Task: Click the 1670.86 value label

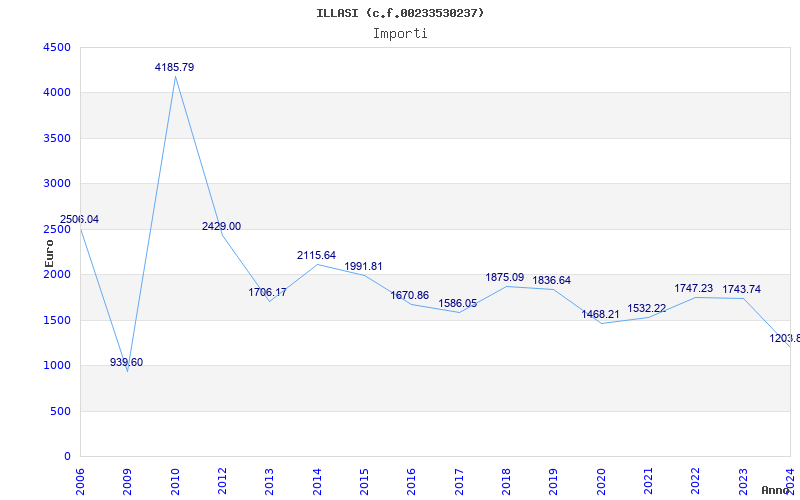Action: point(410,295)
